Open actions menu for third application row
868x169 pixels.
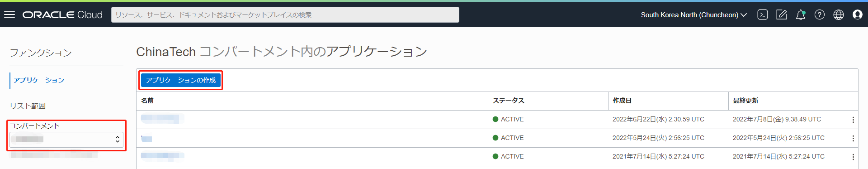tap(853, 157)
